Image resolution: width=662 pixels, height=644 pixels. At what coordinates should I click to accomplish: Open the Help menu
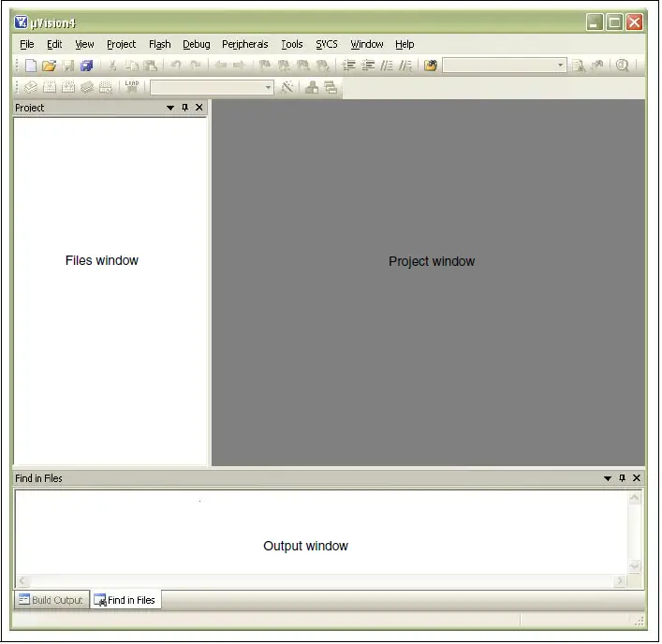point(405,44)
